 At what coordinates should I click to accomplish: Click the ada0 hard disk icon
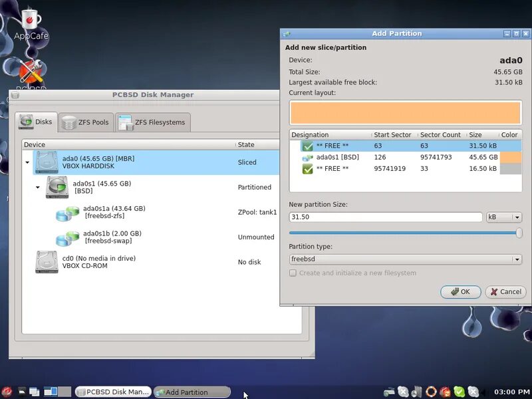47,162
